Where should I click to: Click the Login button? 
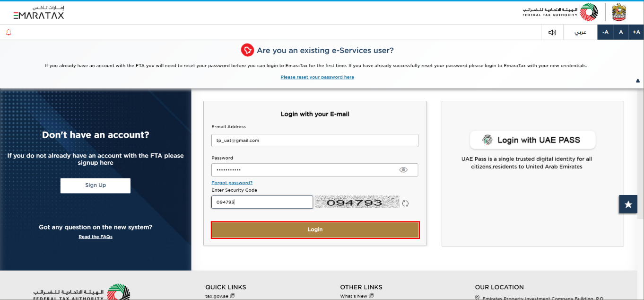[315, 229]
